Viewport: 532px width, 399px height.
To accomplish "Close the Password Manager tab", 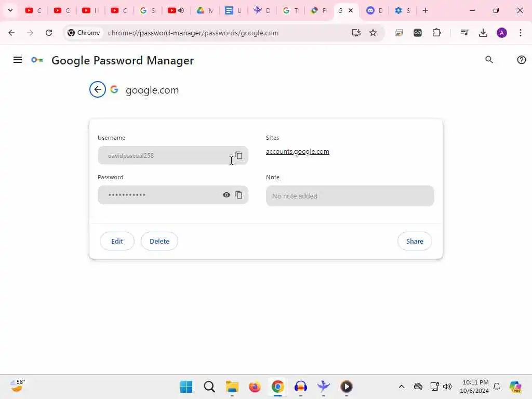I will pos(351,10).
